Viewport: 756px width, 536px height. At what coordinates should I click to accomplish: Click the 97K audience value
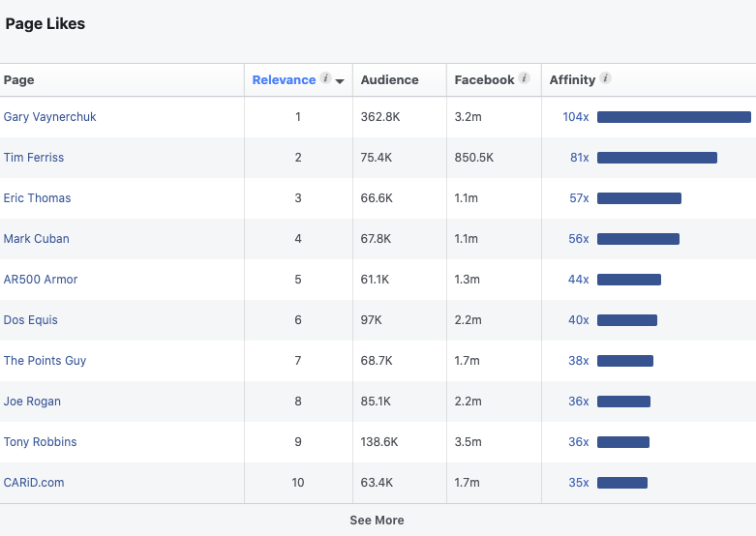[372, 320]
